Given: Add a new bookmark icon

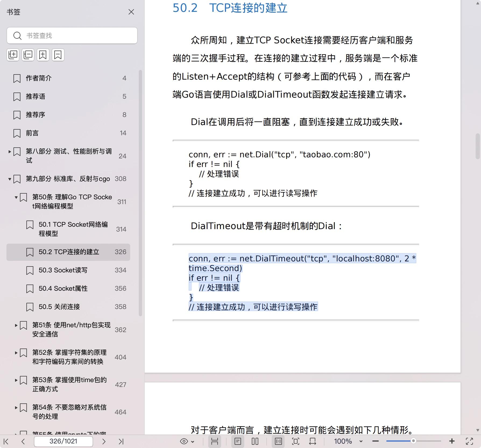Looking at the screenshot, I should [43, 55].
